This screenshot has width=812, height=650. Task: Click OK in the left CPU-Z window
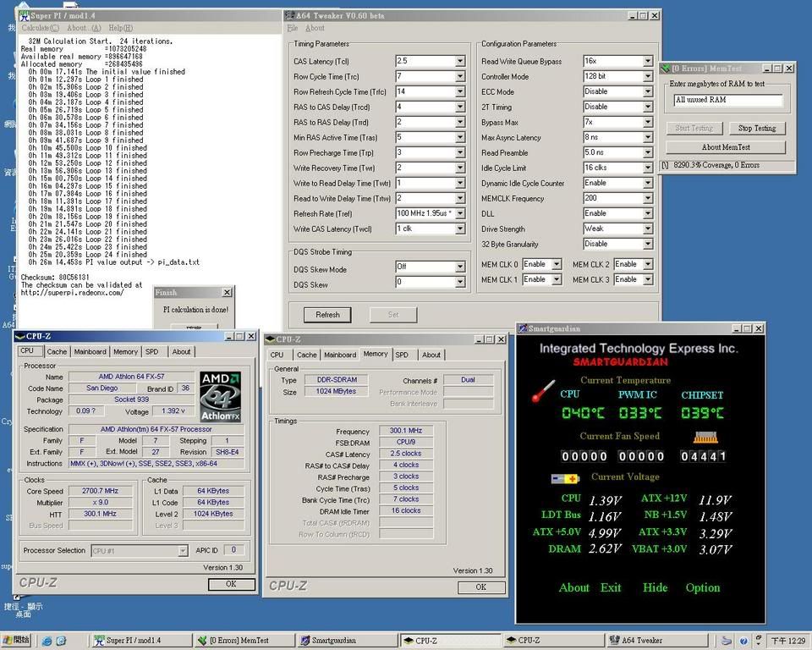pos(231,584)
